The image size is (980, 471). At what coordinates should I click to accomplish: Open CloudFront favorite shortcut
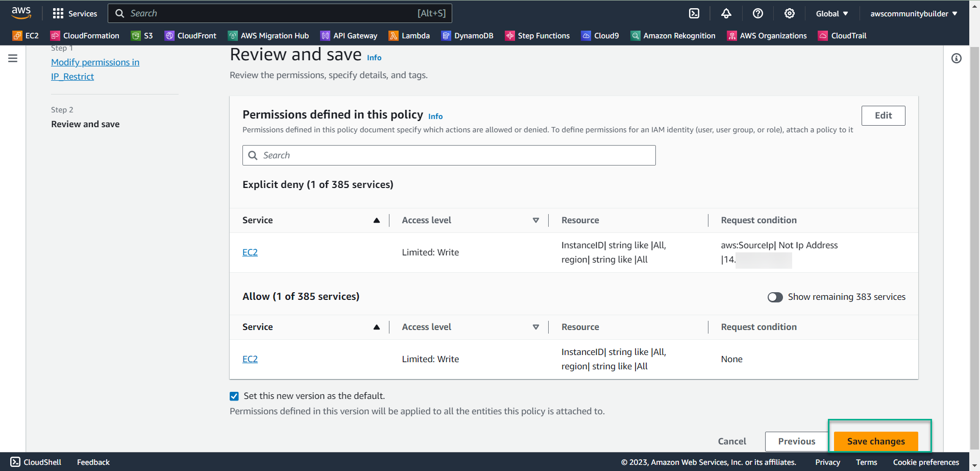click(x=190, y=36)
